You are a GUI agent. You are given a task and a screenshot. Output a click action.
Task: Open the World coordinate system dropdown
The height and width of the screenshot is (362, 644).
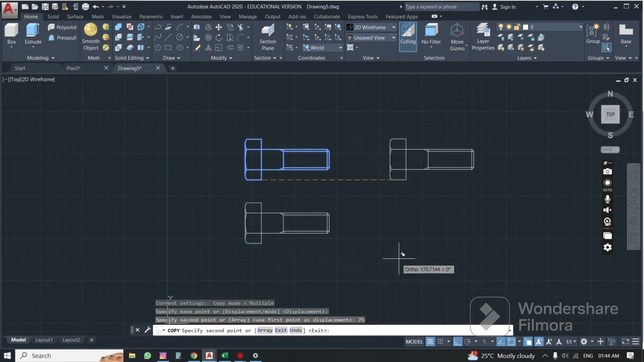(323, 48)
